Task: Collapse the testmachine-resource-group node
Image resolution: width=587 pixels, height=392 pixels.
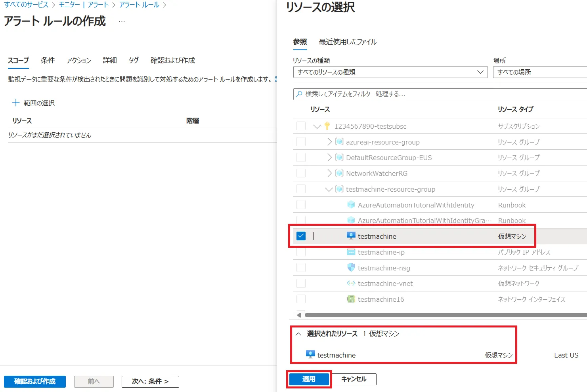Action: tap(329, 189)
